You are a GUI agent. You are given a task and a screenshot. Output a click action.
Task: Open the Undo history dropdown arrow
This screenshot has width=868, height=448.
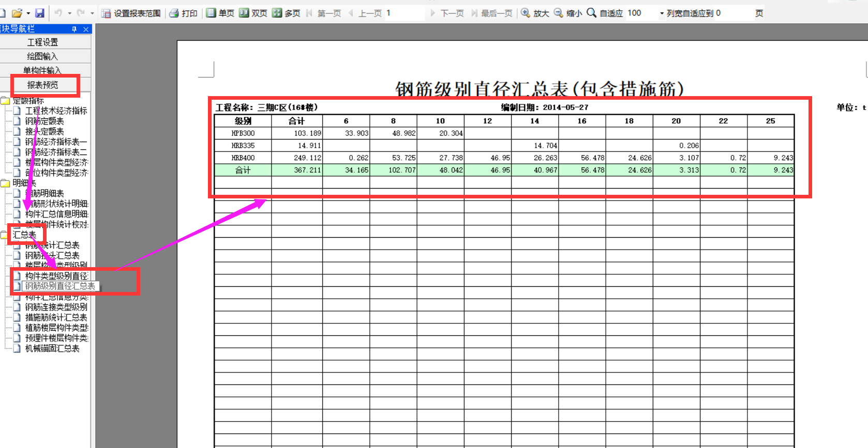[69, 13]
